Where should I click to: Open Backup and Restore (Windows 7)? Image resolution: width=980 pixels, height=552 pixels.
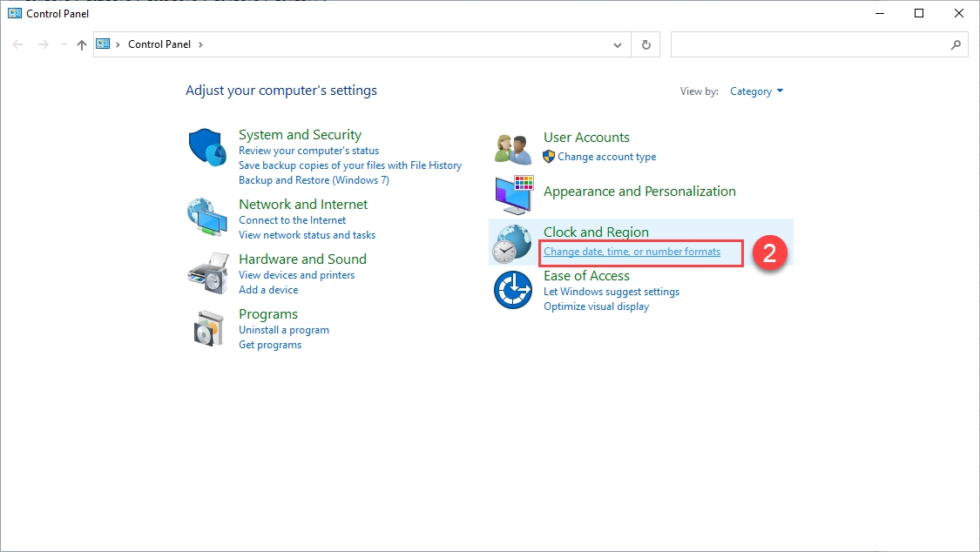click(x=314, y=180)
